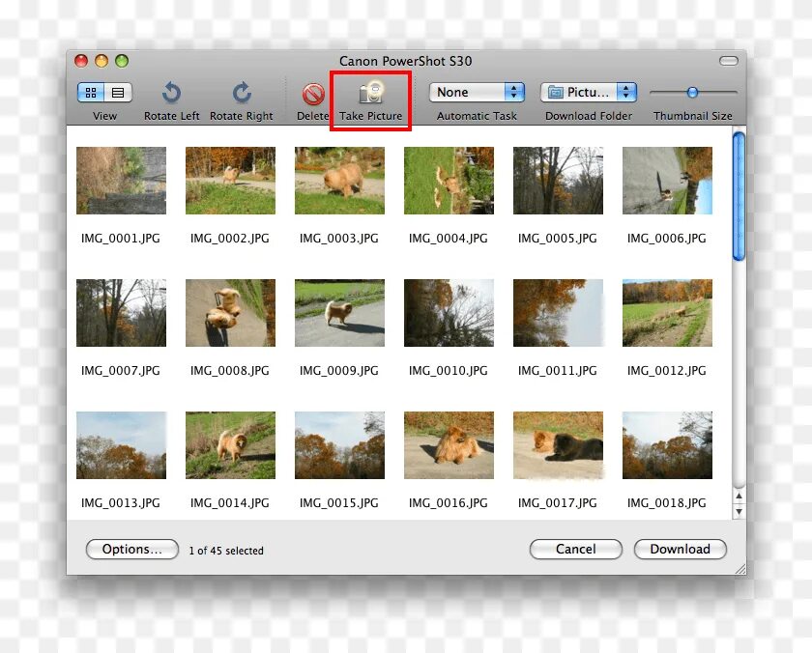The height and width of the screenshot is (653, 812).
Task: Select thumbnail IMG_0005.JPG
Action: tap(559, 181)
